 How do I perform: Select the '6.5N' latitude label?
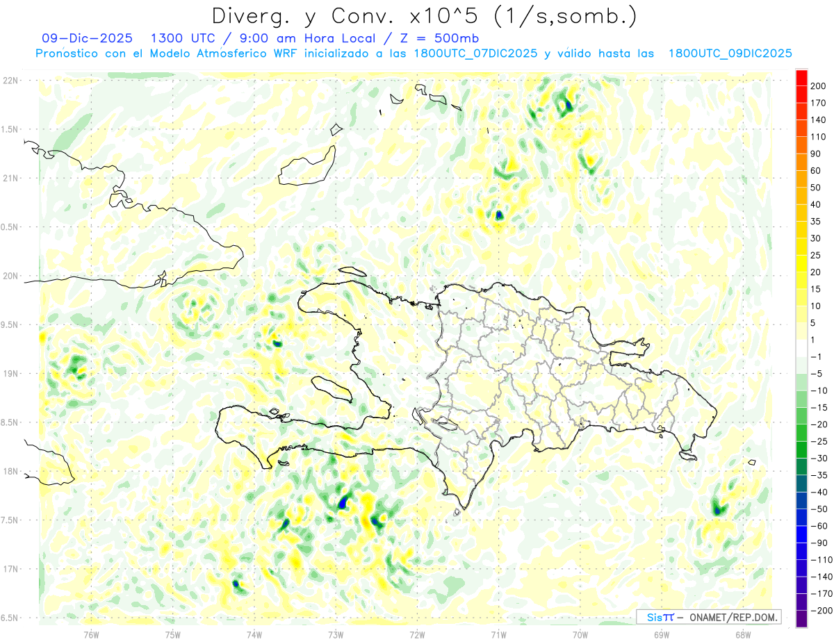(10, 618)
